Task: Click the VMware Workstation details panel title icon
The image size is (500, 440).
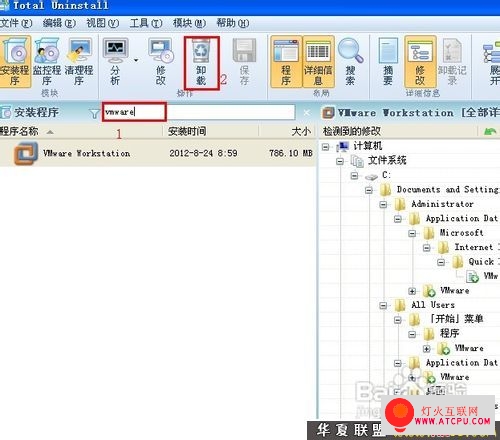Action: [x=328, y=113]
